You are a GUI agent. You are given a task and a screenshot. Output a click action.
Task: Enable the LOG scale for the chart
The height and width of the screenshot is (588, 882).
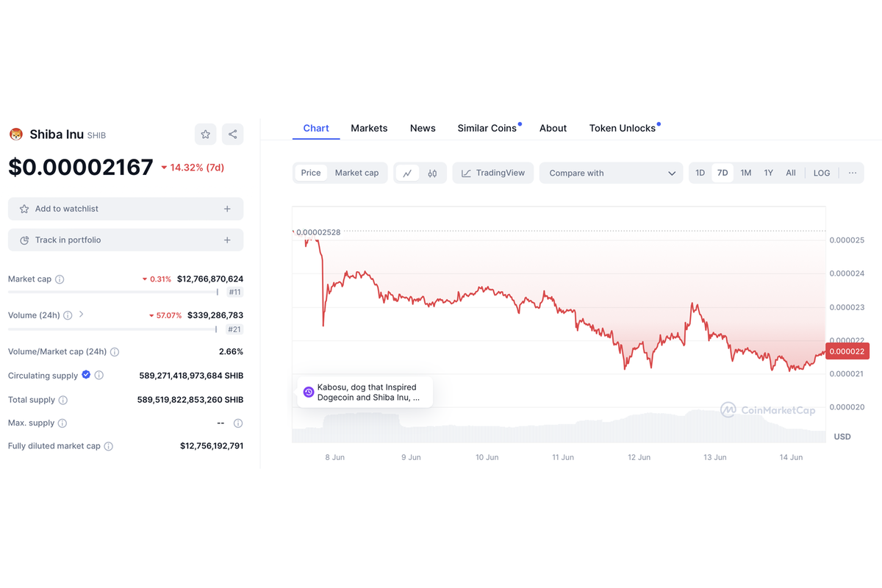coord(821,172)
